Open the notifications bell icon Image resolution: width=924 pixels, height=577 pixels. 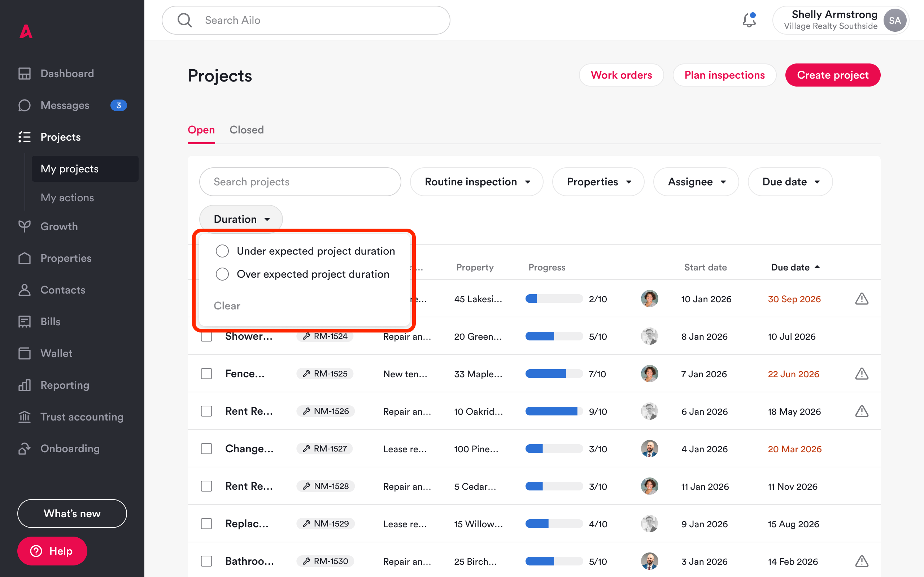[749, 20]
